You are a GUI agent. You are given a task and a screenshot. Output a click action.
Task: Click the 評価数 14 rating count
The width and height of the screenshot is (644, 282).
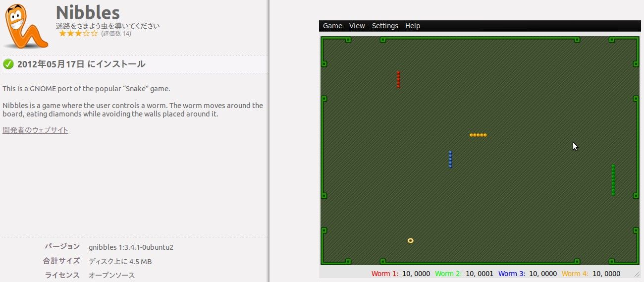[x=116, y=34]
